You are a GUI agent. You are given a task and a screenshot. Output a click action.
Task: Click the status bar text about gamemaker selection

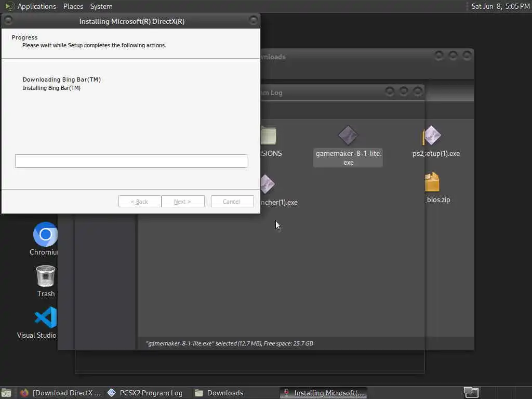click(229, 343)
